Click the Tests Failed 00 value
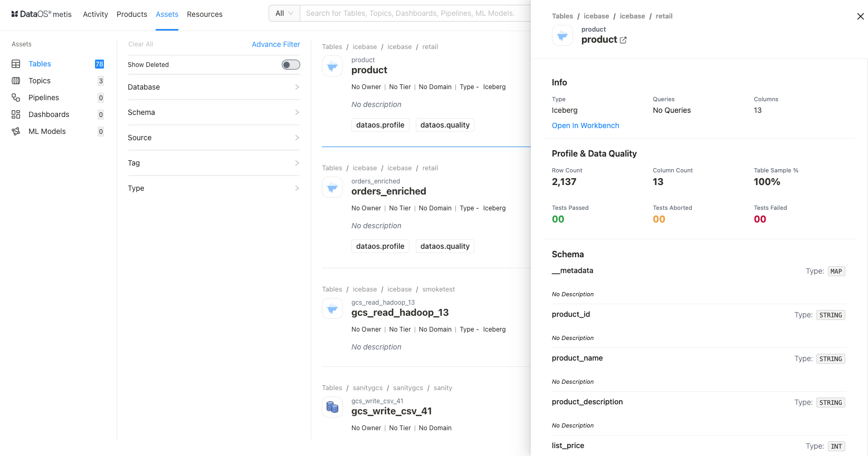Viewport: 868px width, 456px height. (x=760, y=219)
